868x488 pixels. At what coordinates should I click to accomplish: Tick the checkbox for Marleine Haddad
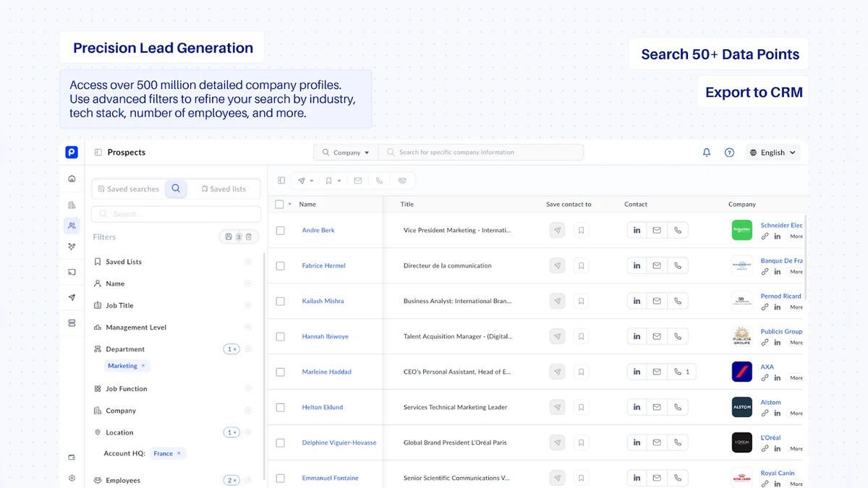[x=281, y=372]
